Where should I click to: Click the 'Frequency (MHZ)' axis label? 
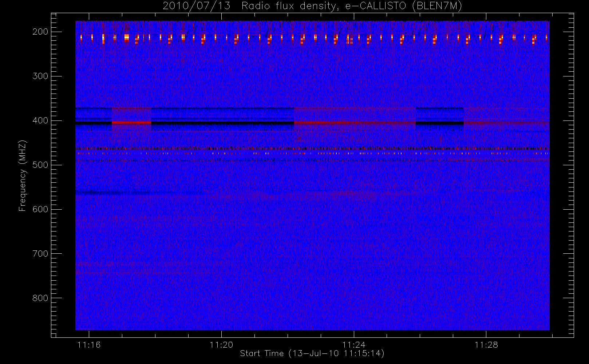(23, 175)
